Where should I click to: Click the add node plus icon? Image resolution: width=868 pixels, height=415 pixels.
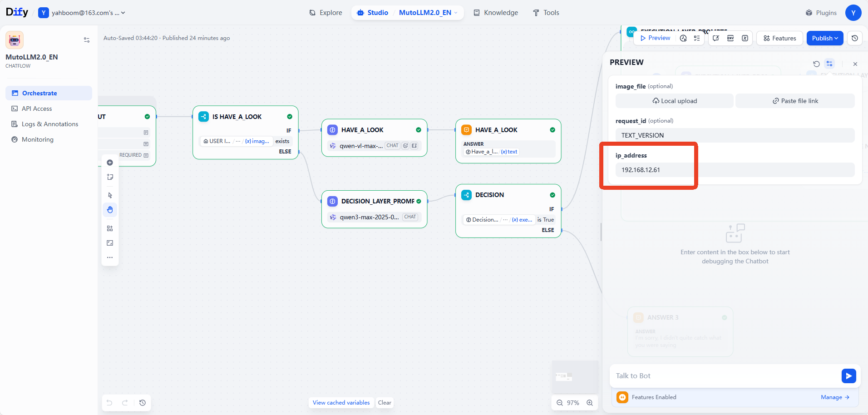tap(110, 163)
